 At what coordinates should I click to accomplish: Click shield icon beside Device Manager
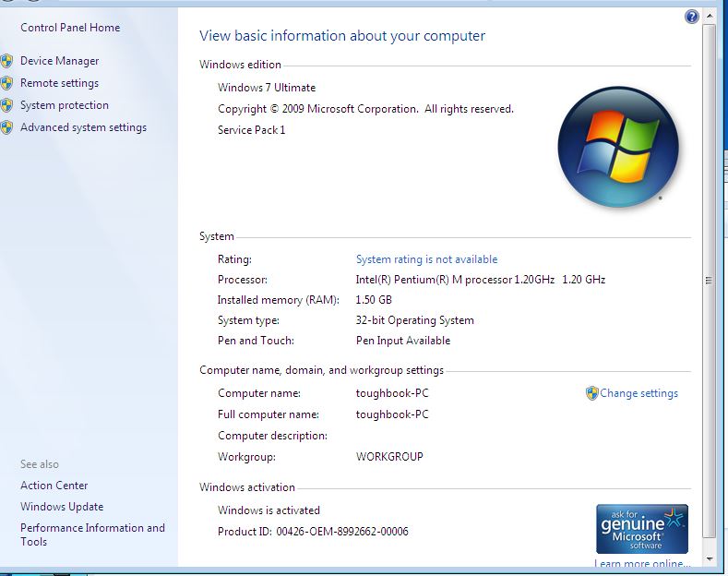point(6,61)
